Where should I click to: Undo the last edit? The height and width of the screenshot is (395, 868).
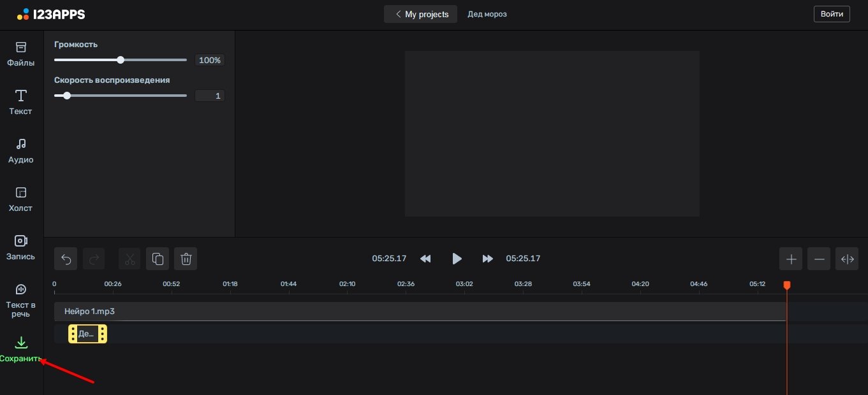[x=66, y=259]
